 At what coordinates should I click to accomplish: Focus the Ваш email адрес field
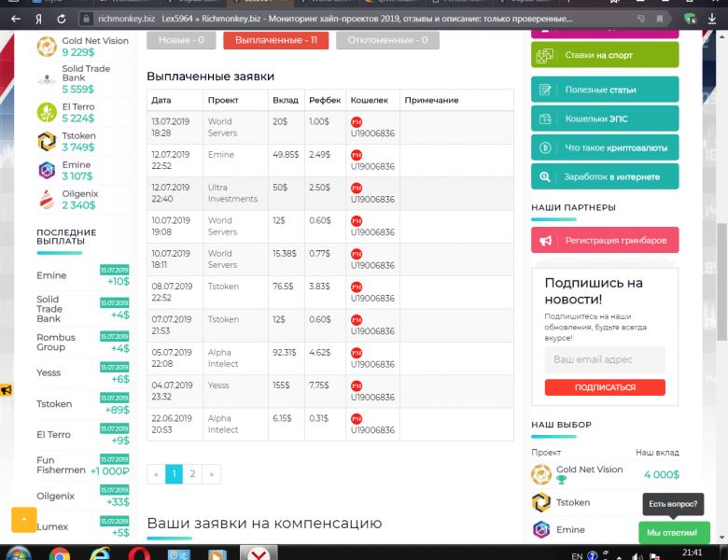tap(605, 360)
